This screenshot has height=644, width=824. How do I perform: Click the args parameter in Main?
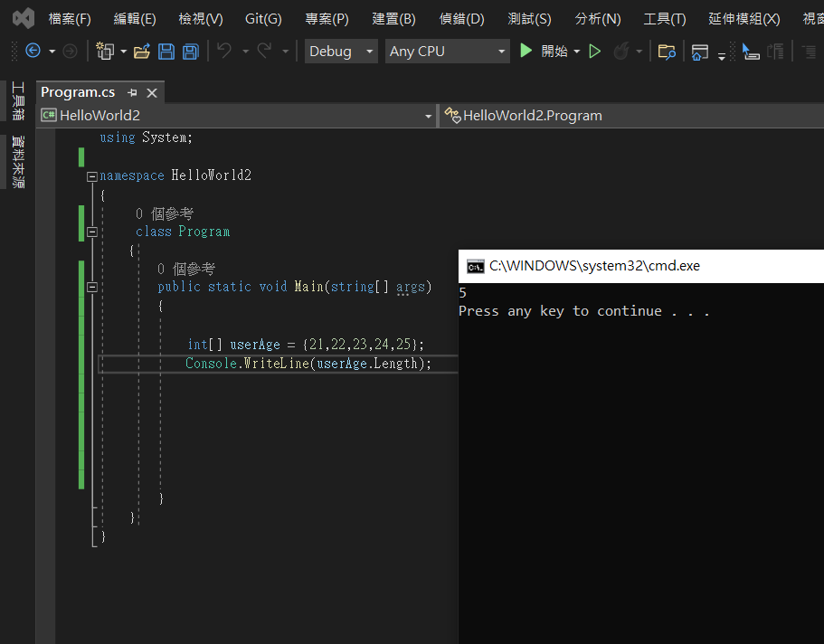410,287
